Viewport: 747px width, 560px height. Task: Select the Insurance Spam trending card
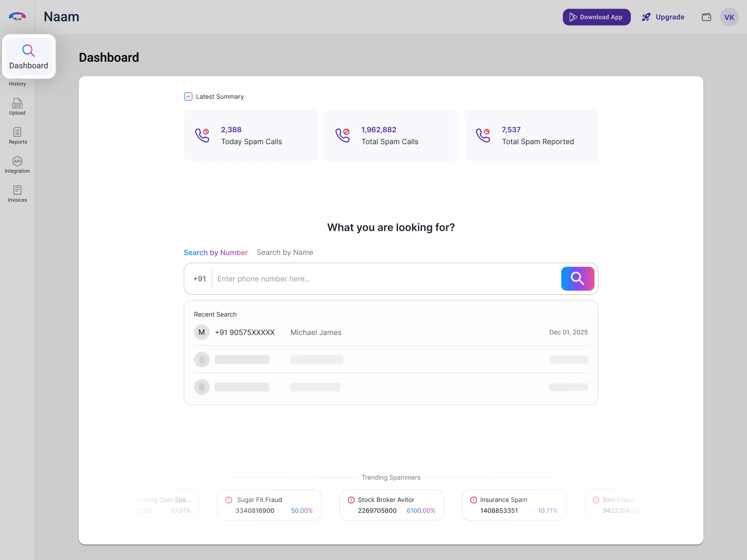(x=514, y=505)
